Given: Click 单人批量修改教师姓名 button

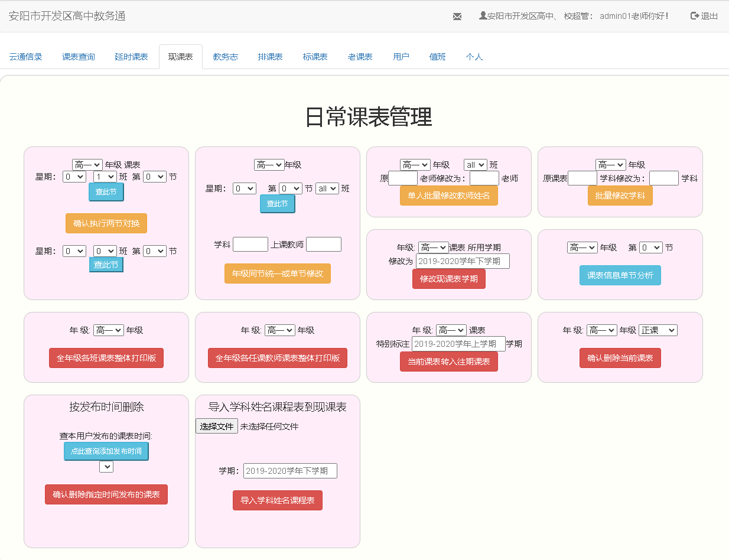Looking at the screenshot, I should [449, 196].
